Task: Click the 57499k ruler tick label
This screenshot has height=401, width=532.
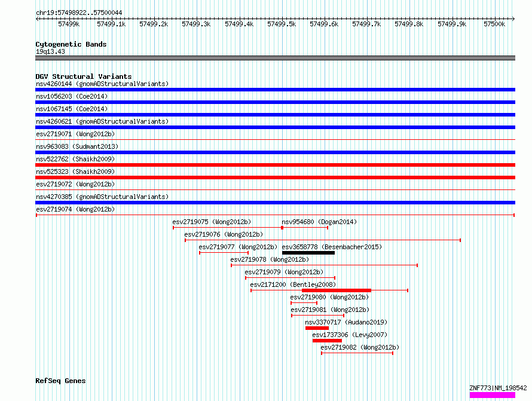Action: [x=69, y=24]
